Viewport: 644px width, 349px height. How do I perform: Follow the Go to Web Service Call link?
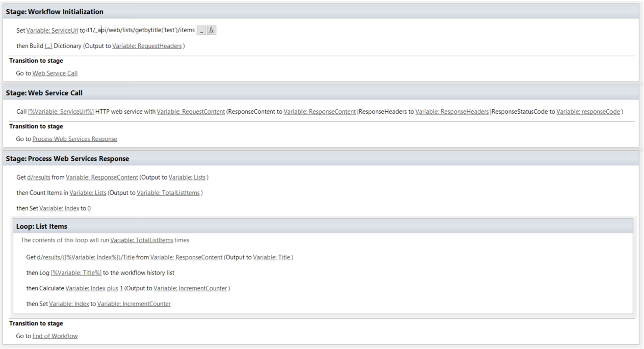coord(55,73)
